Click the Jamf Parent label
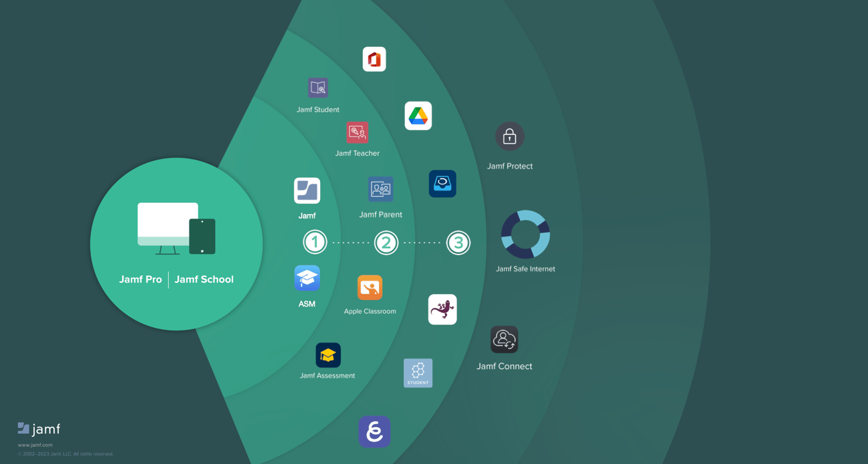868x464 pixels. tap(380, 214)
